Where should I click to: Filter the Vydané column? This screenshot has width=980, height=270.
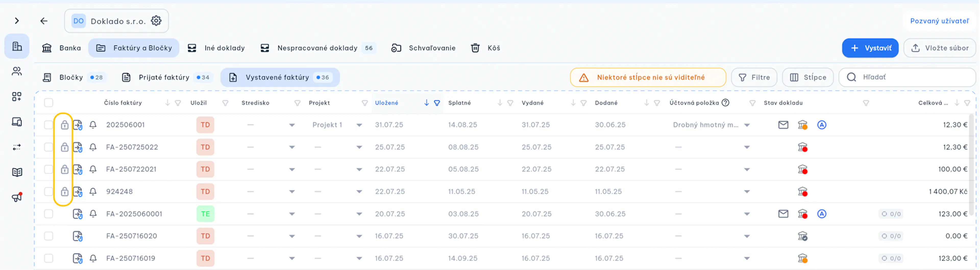pyautogui.click(x=584, y=103)
